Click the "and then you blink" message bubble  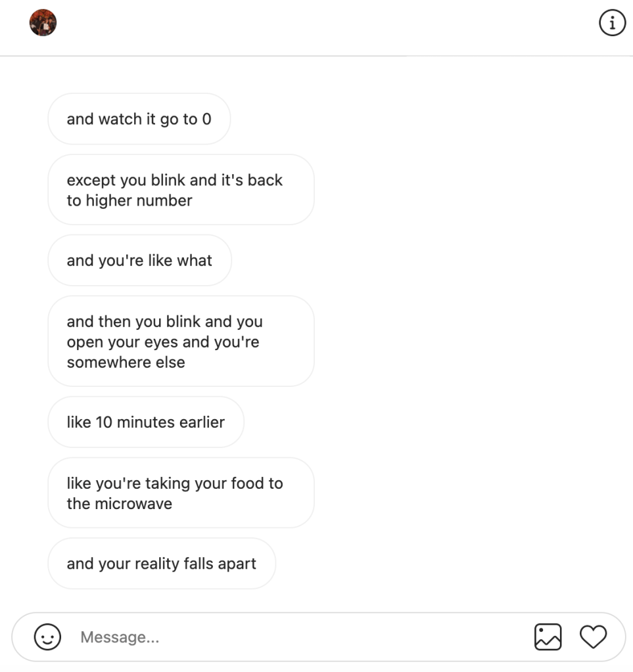(181, 342)
